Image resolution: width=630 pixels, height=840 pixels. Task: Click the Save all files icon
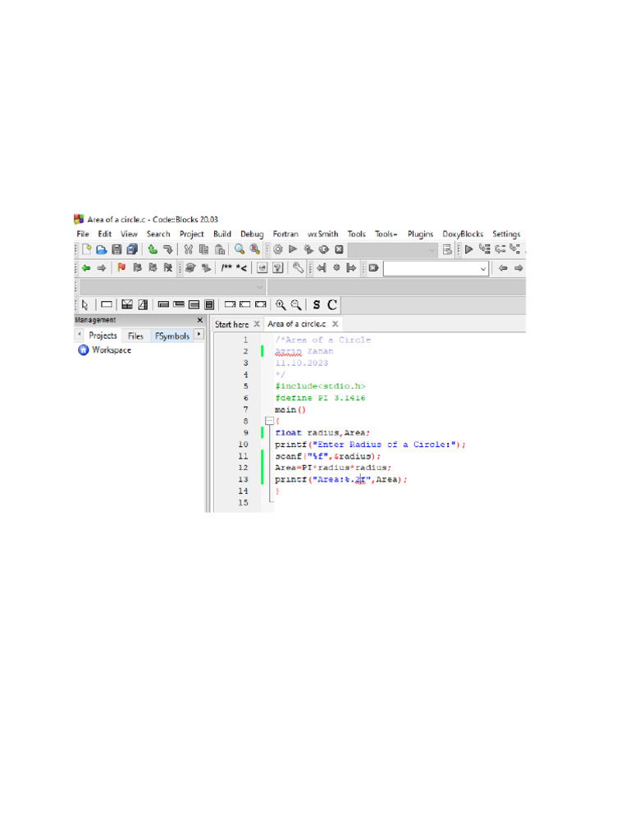pos(132,249)
